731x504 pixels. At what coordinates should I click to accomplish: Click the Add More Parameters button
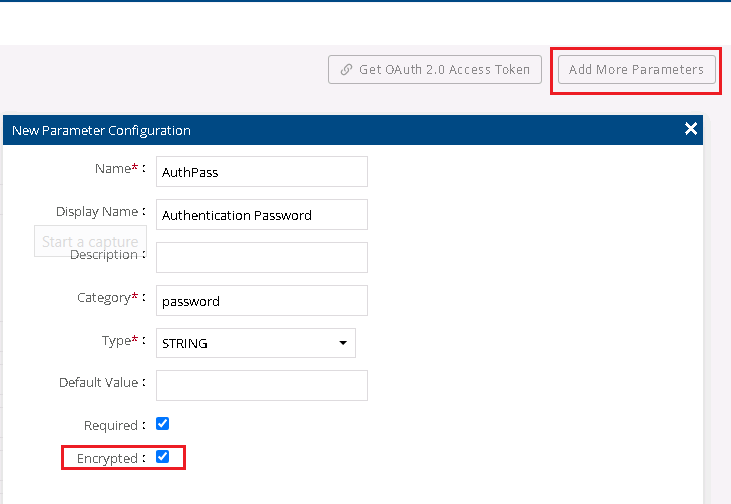click(x=636, y=70)
